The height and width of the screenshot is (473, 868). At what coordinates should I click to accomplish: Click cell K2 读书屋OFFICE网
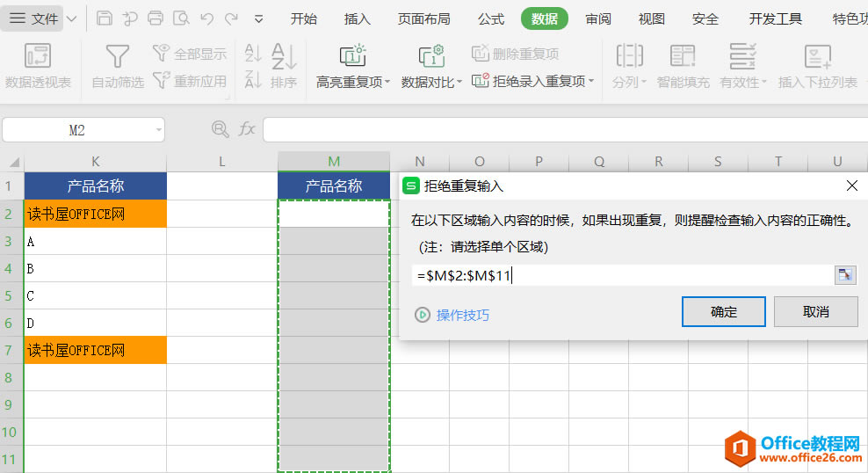click(95, 214)
